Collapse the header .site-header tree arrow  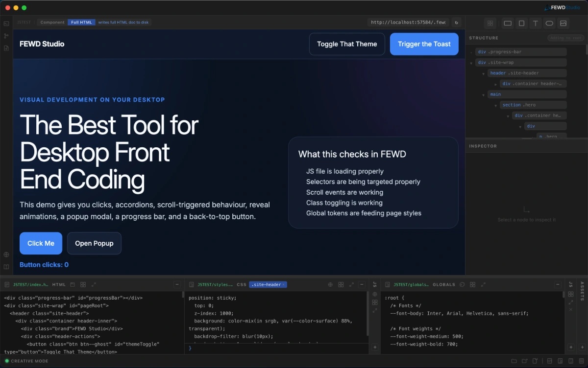pyautogui.click(x=484, y=74)
